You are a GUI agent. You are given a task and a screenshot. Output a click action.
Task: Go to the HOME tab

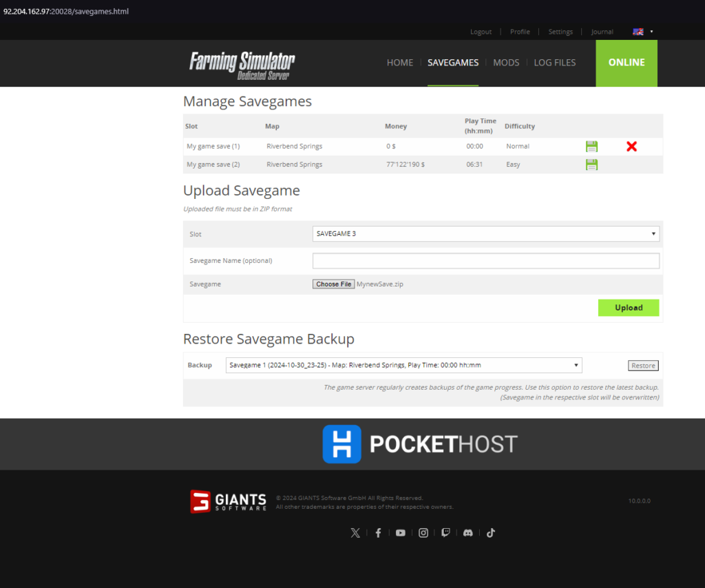(x=400, y=63)
